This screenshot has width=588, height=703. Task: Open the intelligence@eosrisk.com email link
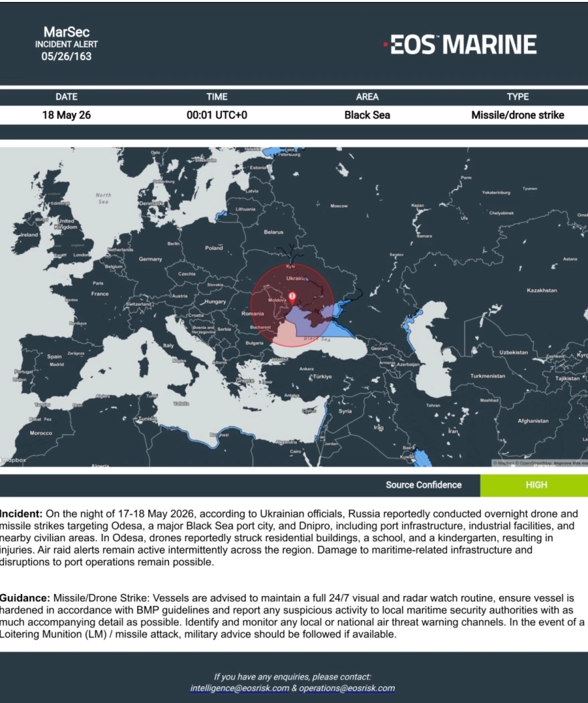point(239,688)
